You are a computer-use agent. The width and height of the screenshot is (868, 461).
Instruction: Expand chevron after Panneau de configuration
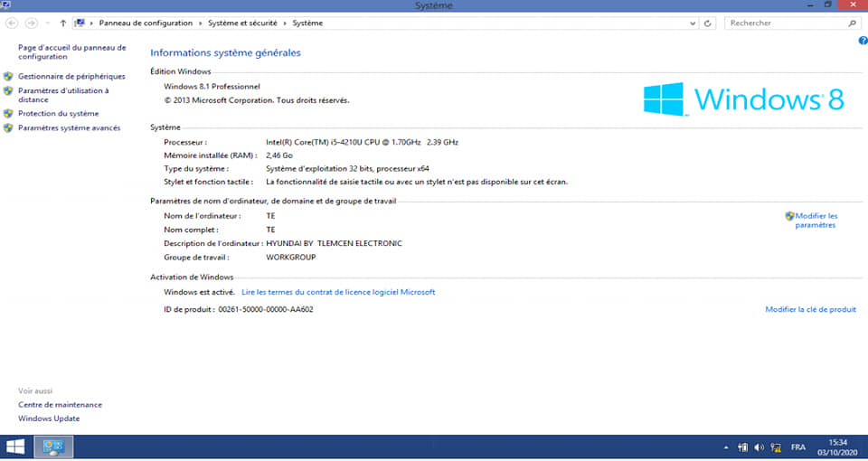(201, 24)
